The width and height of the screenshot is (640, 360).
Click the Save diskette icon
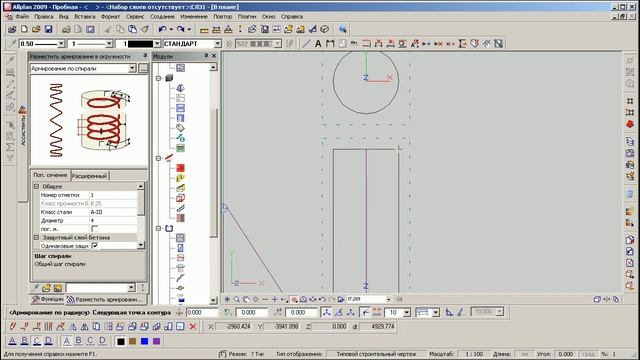click(48, 29)
